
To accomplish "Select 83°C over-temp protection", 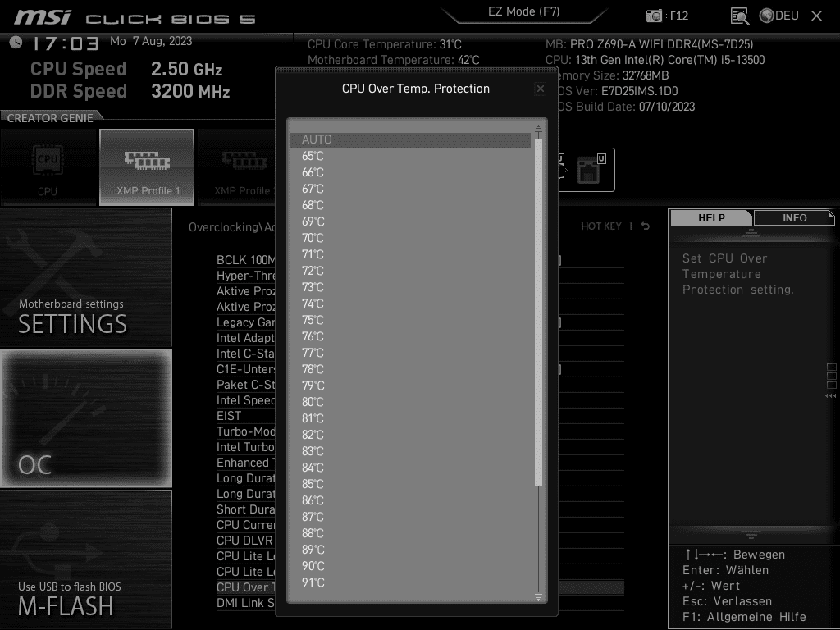I will 410,452.
